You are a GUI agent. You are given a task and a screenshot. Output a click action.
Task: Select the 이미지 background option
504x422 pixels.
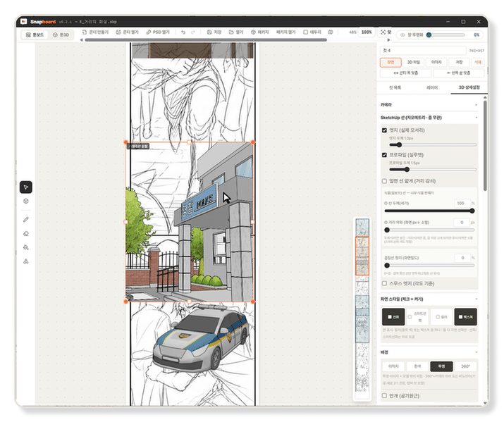393,366
